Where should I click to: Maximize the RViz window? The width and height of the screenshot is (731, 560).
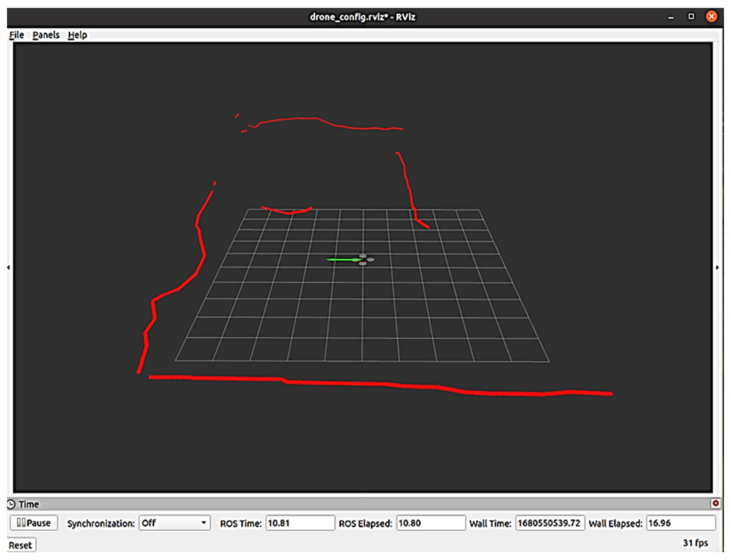(x=691, y=16)
